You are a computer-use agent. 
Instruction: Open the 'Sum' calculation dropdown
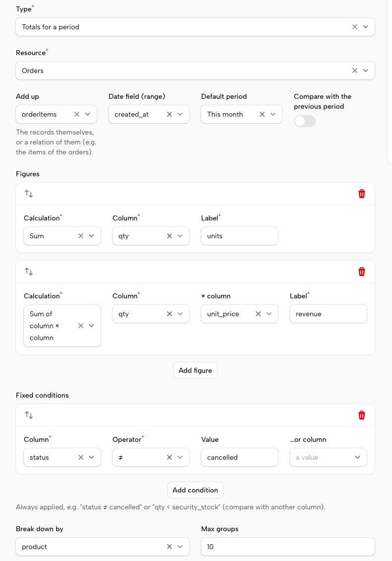pos(92,236)
